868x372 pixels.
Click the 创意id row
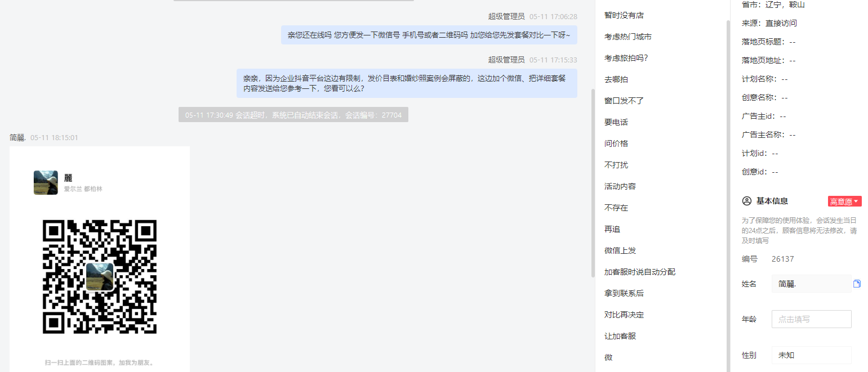click(x=760, y=172)
